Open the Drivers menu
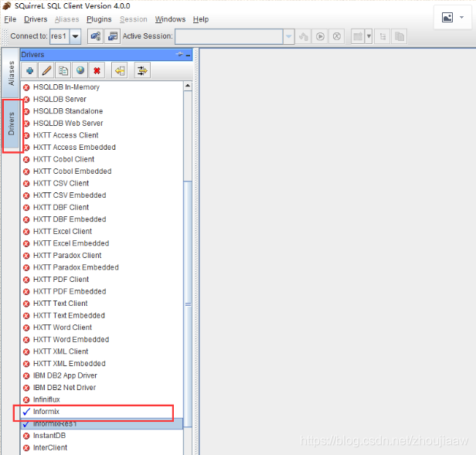Image resolution: width=476 pixels, height=455 pixels. point(36,19)
